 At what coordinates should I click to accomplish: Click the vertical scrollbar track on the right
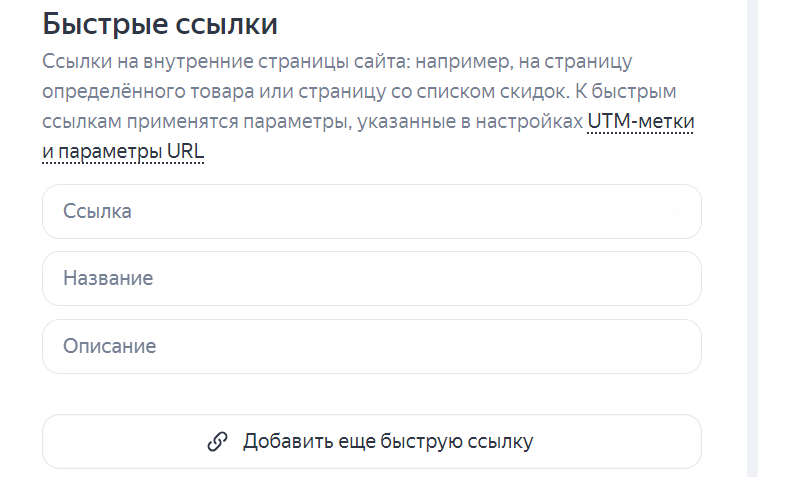753,238
